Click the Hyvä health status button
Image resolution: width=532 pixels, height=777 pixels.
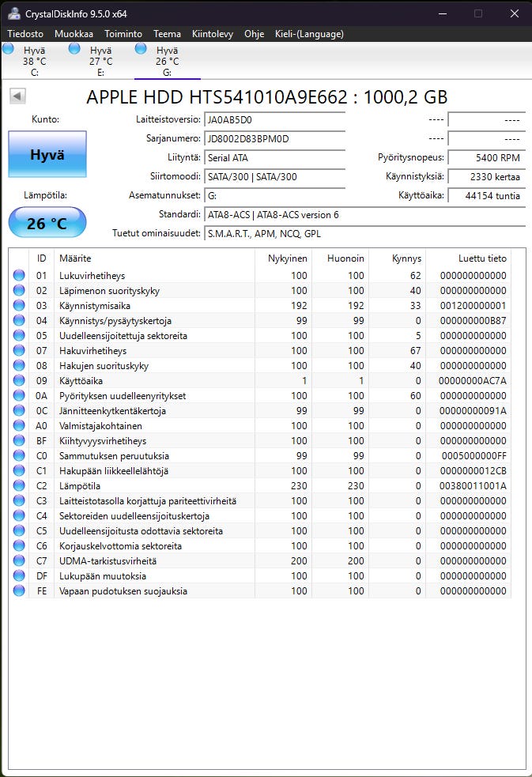click(x=47, y=155)
